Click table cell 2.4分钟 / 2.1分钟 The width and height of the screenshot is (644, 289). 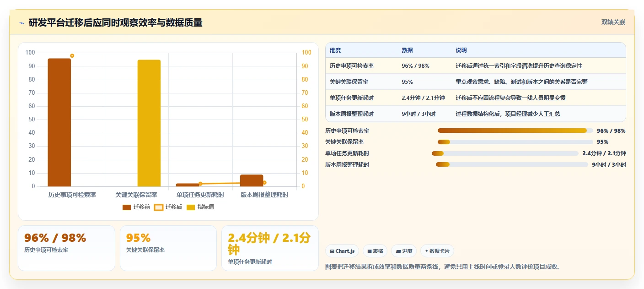pos(423,98)
